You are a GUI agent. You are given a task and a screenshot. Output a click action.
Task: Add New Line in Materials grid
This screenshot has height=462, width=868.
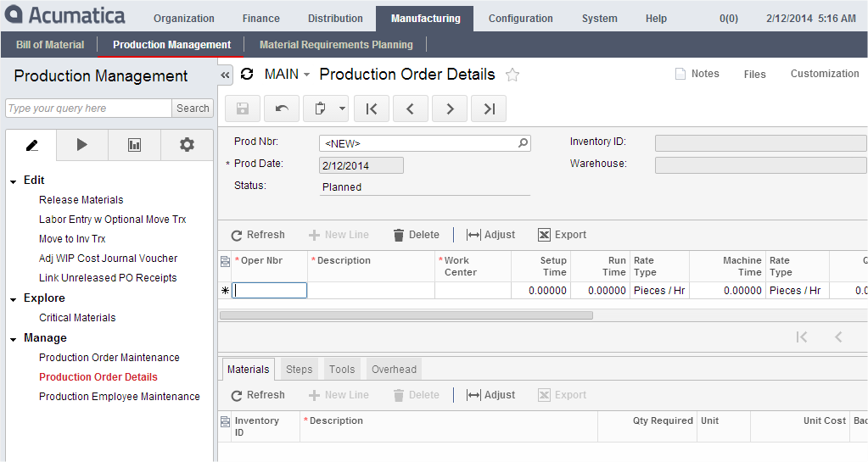pyautogui.click(x=339, y=395)
